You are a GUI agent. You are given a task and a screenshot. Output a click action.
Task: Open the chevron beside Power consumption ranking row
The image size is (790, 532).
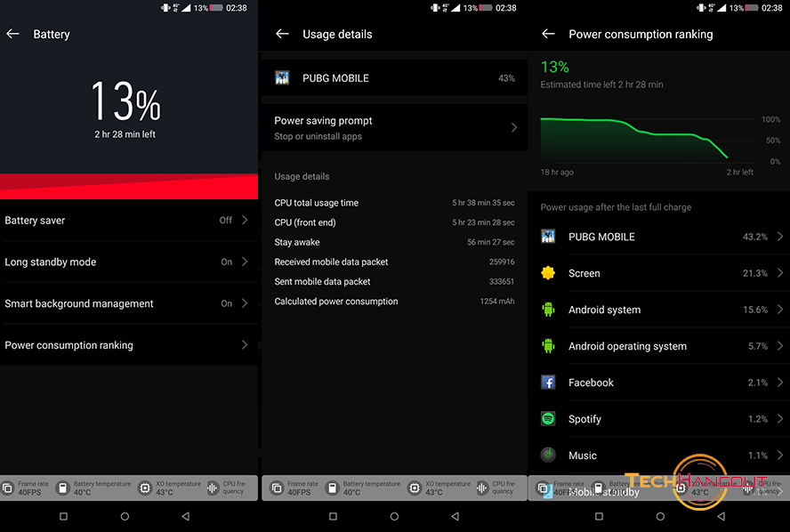pyautogui.click(x=245, y=344)
